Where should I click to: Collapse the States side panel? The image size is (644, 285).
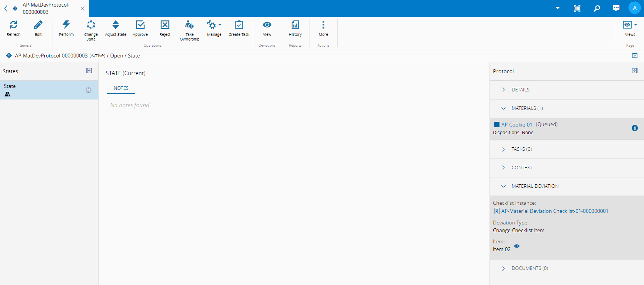pos(89,71)
